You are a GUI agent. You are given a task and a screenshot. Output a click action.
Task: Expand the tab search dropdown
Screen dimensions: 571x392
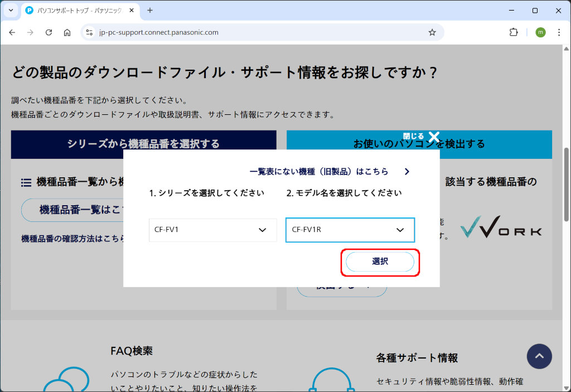pos(11,11)
